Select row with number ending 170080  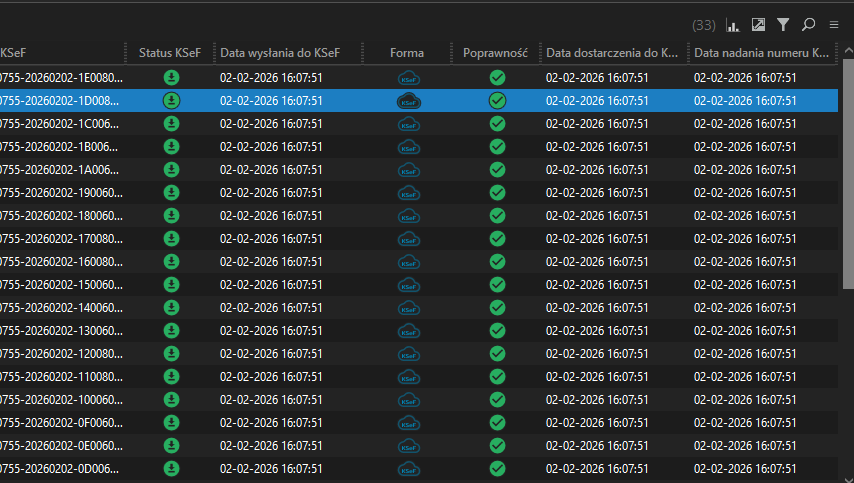(60, 238)
